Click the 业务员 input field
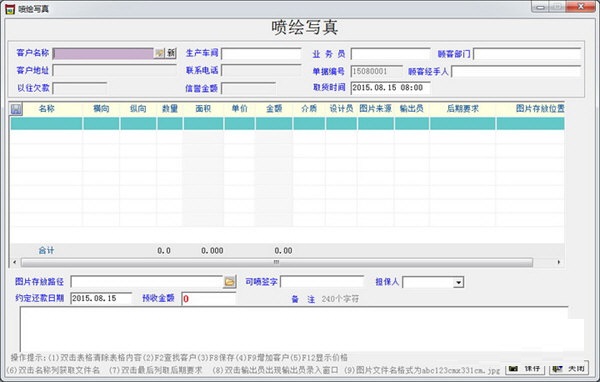This screenshot has width=600, height=382. click(x=390, y=53)
